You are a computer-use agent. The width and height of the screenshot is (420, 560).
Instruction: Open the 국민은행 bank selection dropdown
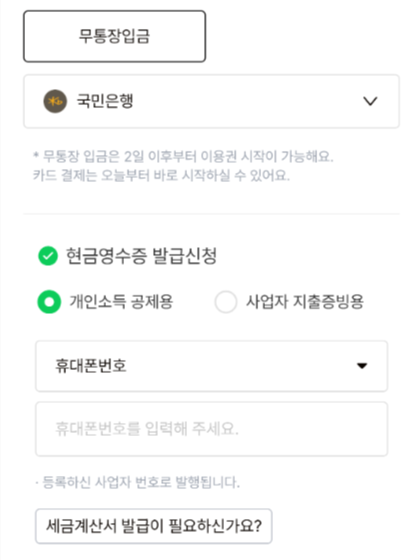coord(211,101)
